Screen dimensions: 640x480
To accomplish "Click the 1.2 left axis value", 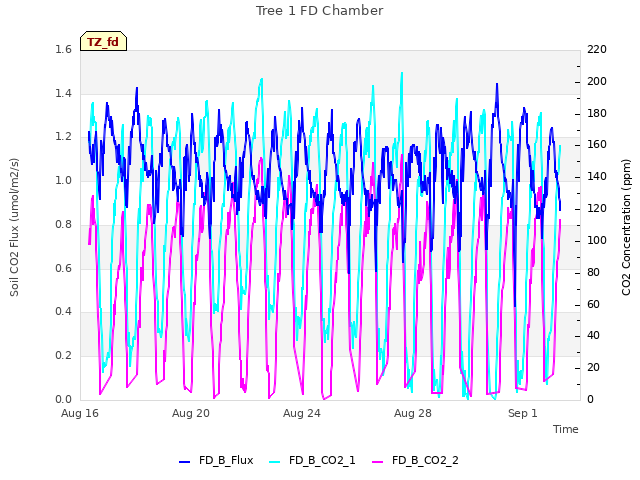I will click(x=64, y=137).
